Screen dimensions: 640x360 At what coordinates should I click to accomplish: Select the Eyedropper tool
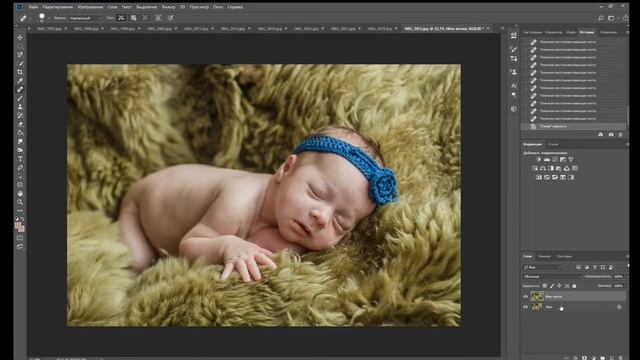pos(20,81)
